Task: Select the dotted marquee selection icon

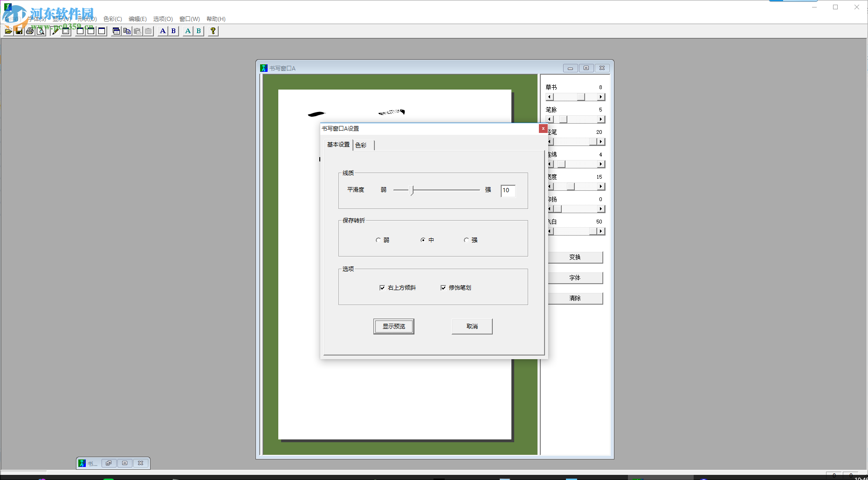Action: pos(66,31)
